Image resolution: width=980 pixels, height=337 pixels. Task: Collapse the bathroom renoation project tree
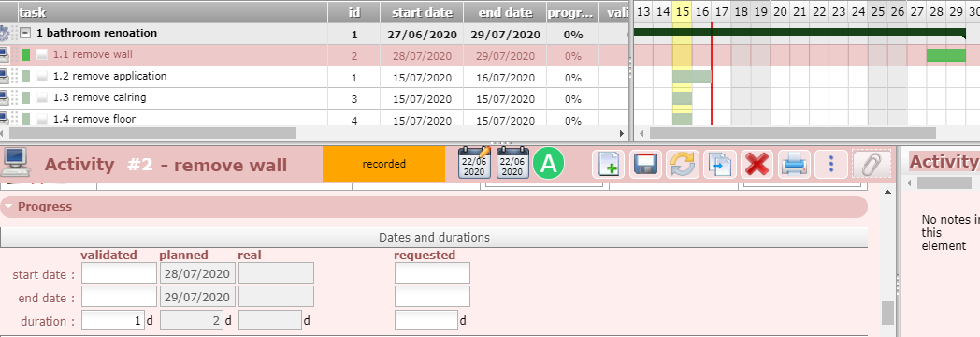click(25, 34)
